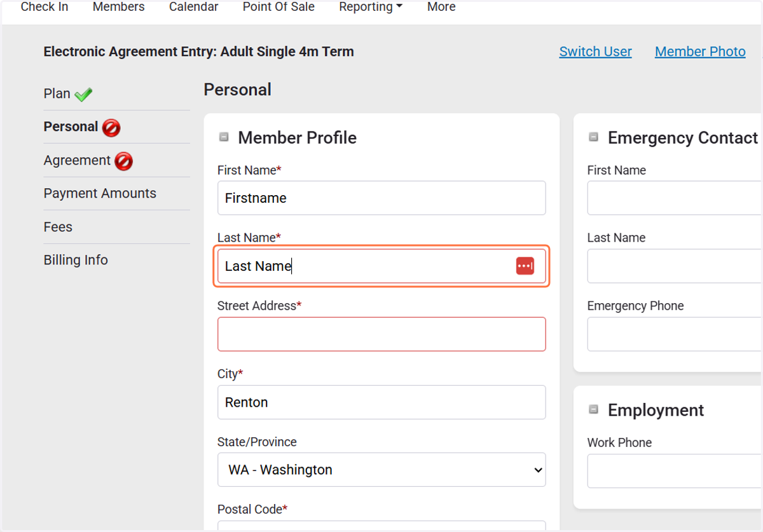Open the Payment Amounts step
The image size is (763, 532).
click(x=100, y=193)
